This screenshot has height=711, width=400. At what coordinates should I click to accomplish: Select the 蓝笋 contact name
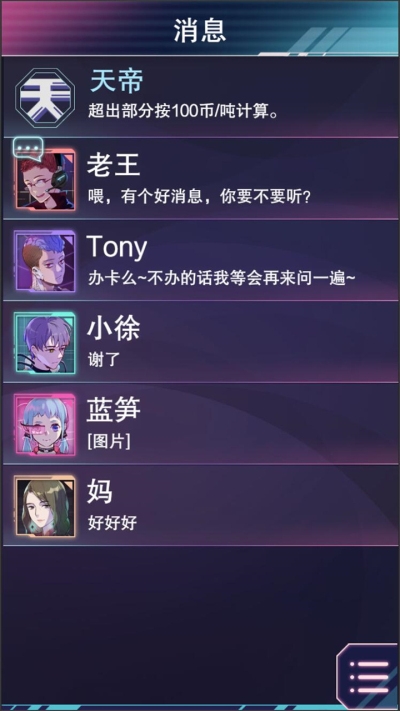click(x=113, y=411)
